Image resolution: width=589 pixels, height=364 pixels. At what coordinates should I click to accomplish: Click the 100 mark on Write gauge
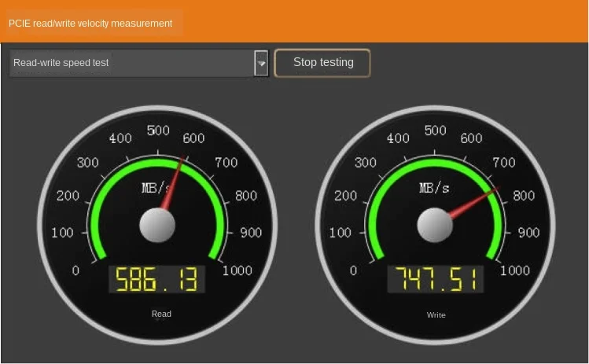pos(340,232)
